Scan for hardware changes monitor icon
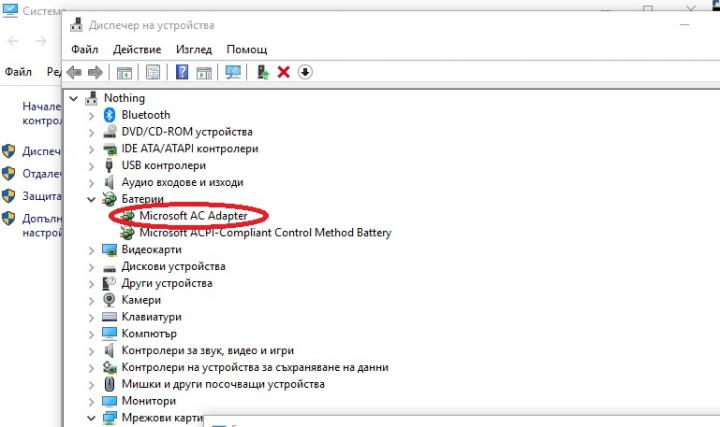This screenshot has height=427, width=720. point(233,72)
